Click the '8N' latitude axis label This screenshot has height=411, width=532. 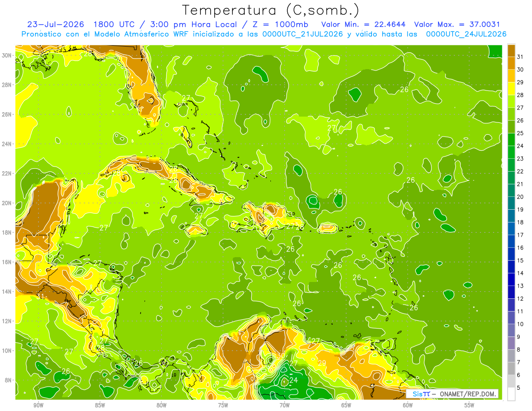tap(8, 380)
